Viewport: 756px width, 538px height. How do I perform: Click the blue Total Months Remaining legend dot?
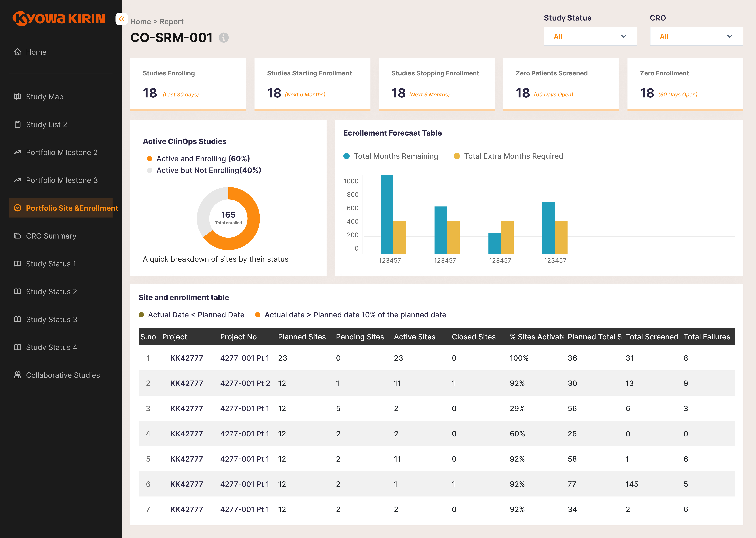click(x=346, y=156)
